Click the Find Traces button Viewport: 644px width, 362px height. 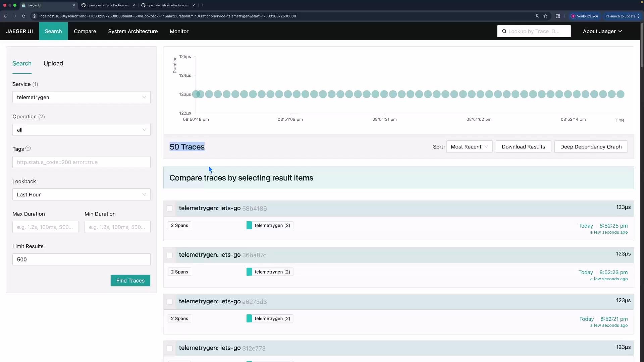(130, 281)
